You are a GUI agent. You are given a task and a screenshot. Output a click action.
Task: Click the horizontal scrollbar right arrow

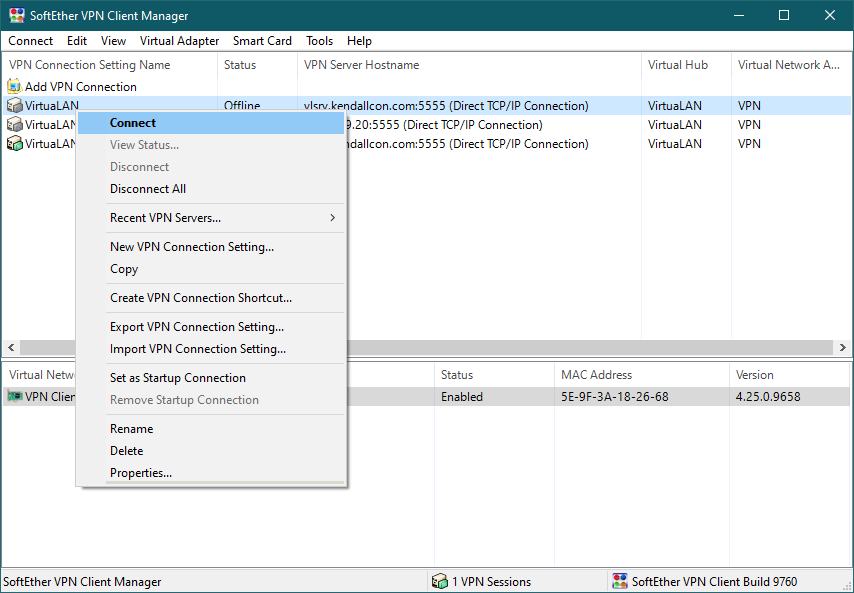pyautogui.click(x=842, y=347)
